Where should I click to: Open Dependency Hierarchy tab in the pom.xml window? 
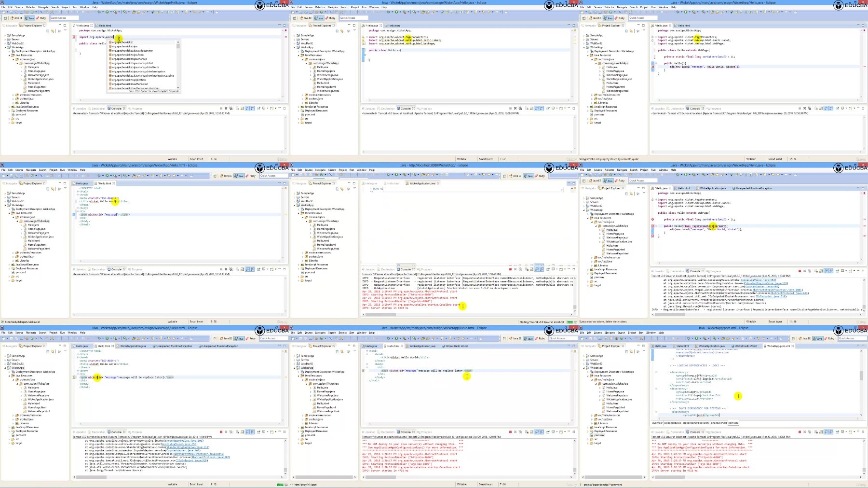(x=695, y=423)
